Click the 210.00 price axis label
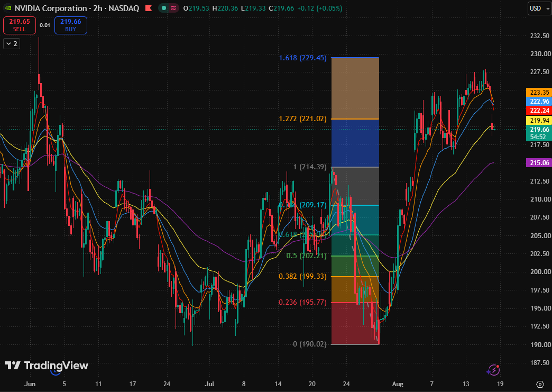 pyautogui.click(x=540, y=199)
